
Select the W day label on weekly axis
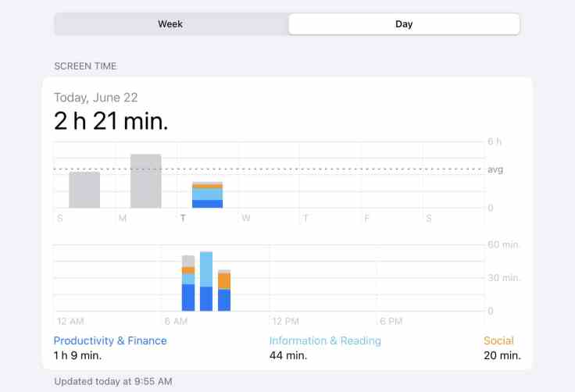[246, 218]
